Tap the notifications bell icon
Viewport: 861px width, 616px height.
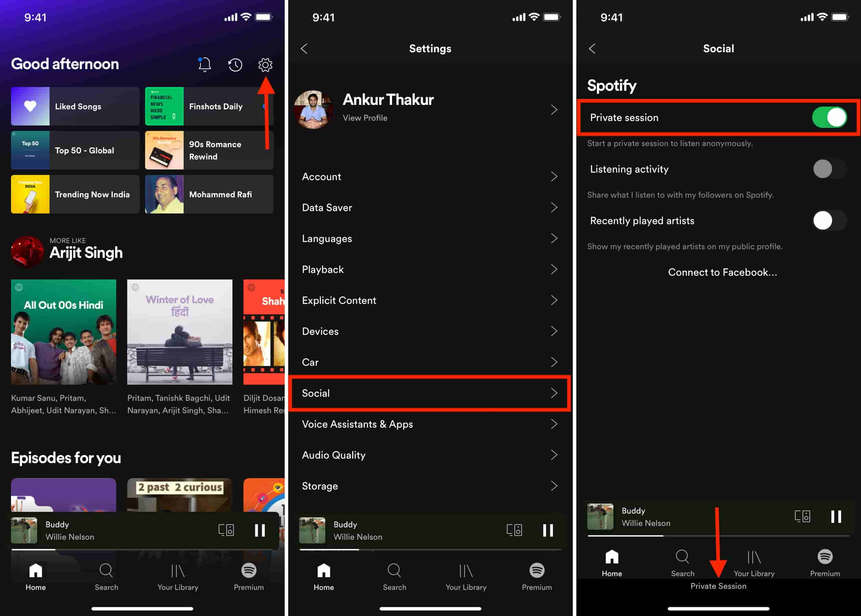(204, 65)
